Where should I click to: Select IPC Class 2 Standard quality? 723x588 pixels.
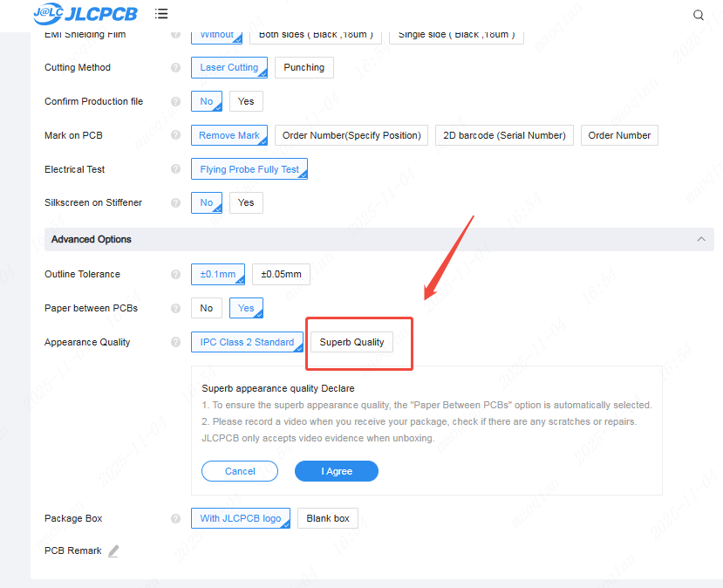247,342
